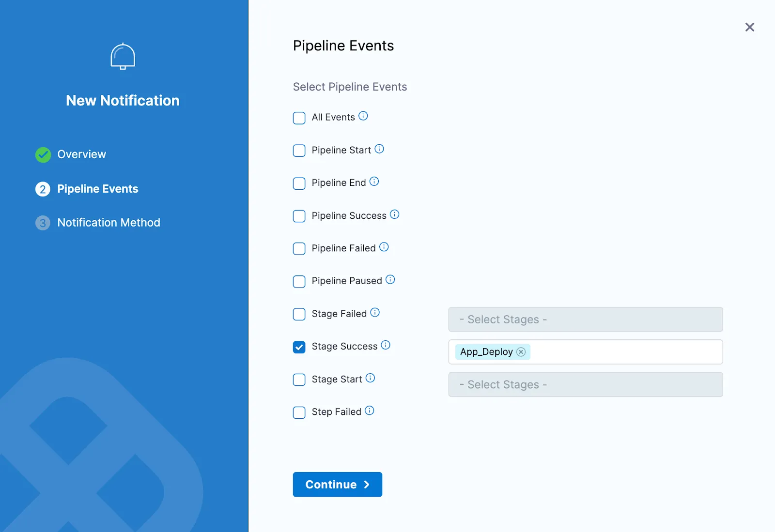This screenshot has width=775, height=532.
Task: Uncheck the Stage Success event
Action: pyautogui.click(x=299, y=347)
